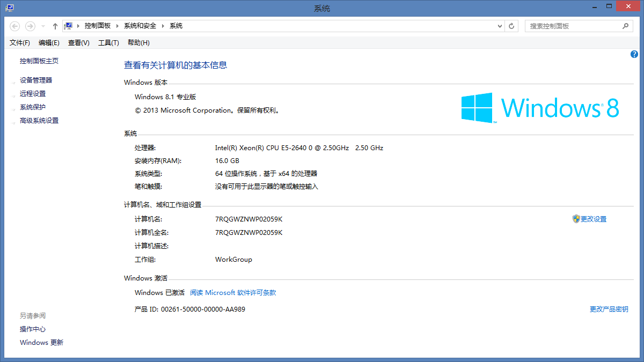
Task: Open the 查看(V) menu
Action: 79,43
